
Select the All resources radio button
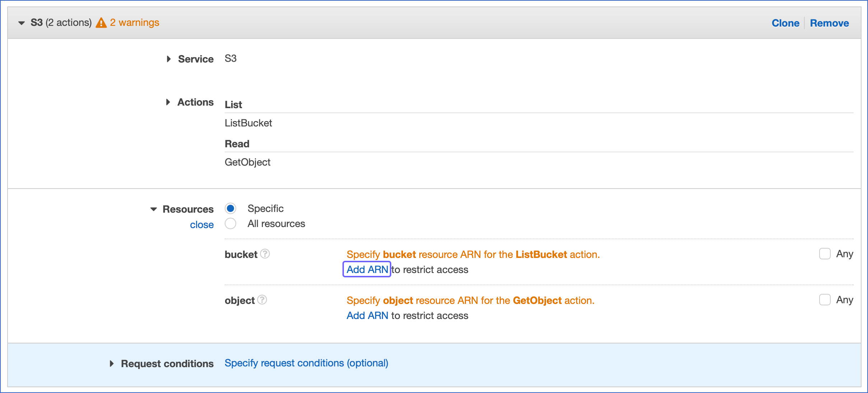tap(230, 223)
